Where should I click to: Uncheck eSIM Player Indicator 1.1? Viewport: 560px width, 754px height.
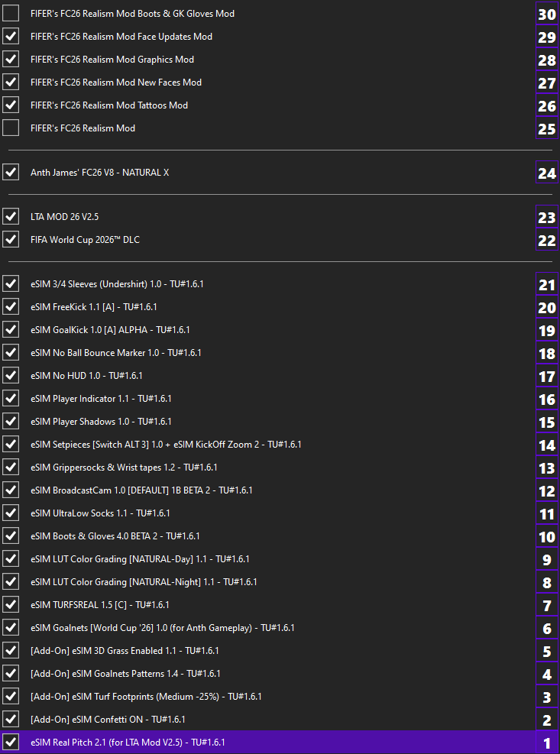11,398
